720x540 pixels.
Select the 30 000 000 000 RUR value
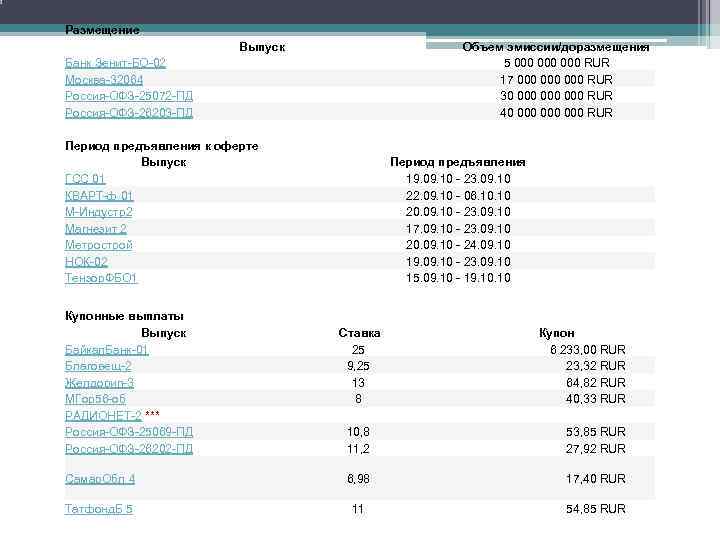(x=557, y=96)
